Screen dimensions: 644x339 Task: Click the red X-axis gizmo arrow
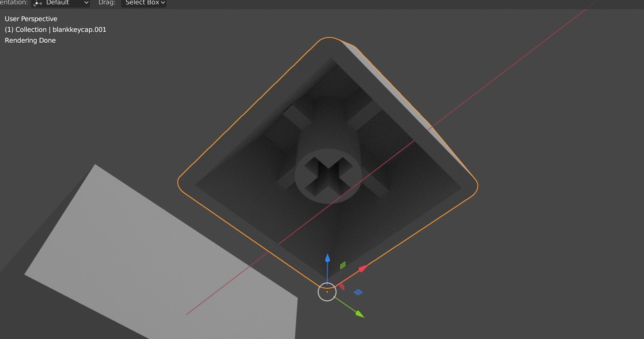362,269
